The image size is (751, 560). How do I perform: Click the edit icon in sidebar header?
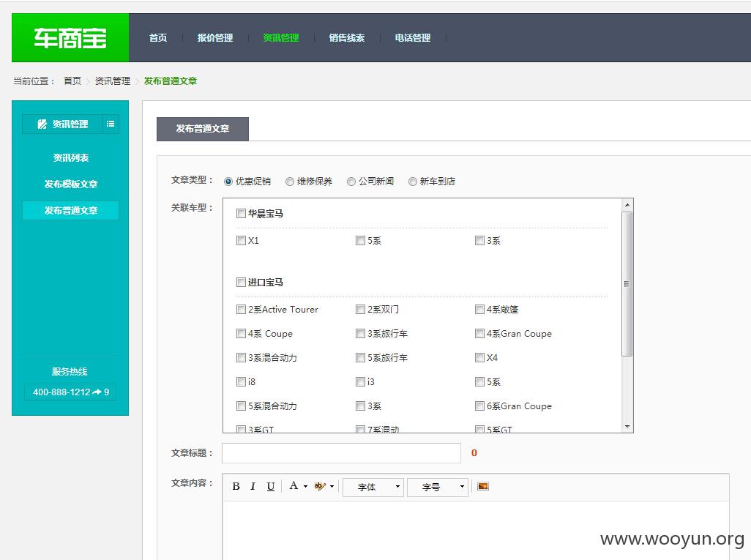click(42, 124)
